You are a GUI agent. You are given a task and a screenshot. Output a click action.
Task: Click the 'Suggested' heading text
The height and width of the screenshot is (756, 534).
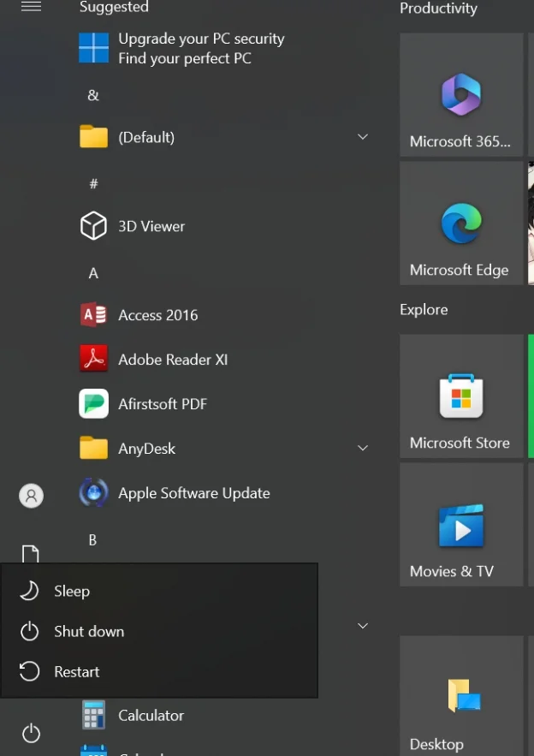(114, 7)
